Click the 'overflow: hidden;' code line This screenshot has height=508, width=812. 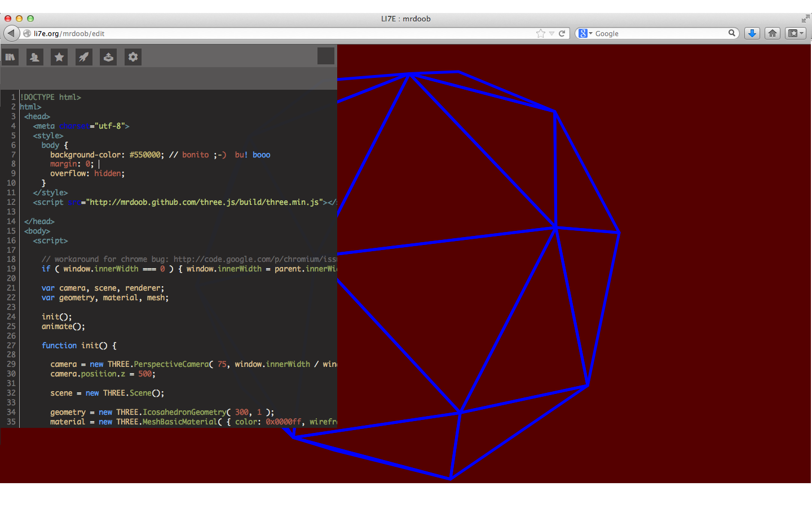click(x=87, y=173)
